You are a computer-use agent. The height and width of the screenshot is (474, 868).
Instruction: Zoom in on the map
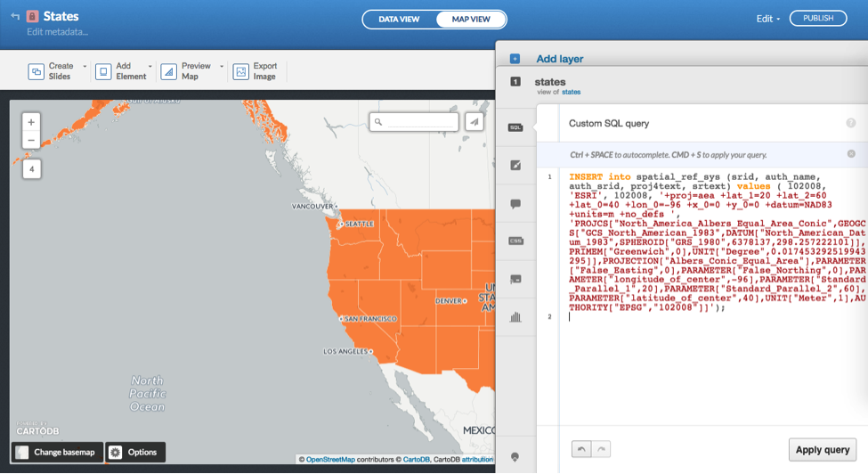31,122
